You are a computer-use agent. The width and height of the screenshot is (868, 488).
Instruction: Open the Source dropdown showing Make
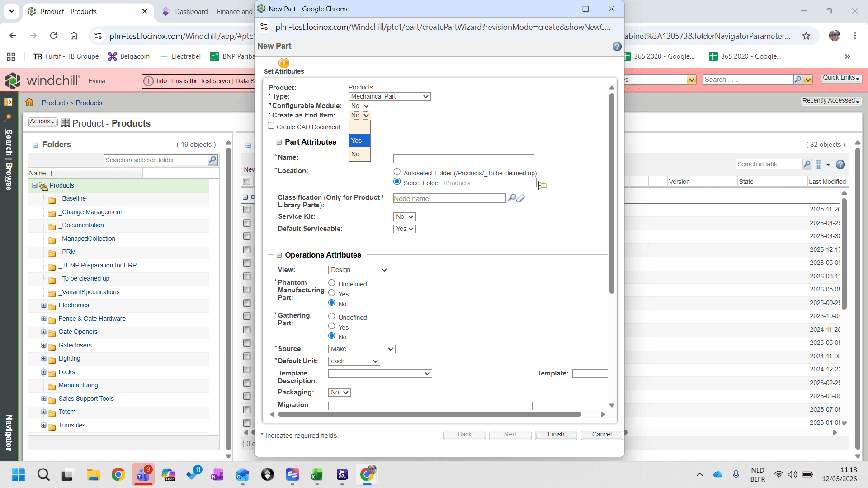(361, 349)
